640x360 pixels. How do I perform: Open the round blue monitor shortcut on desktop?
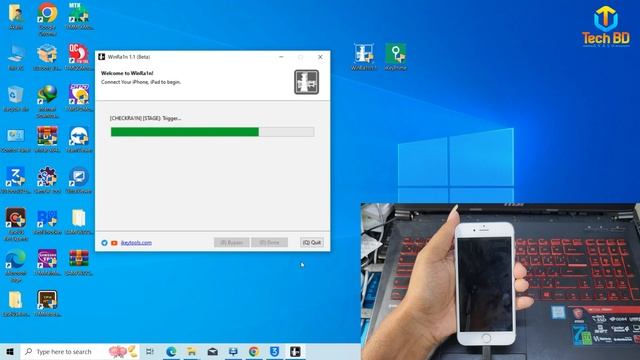click(x=79, y=180)
